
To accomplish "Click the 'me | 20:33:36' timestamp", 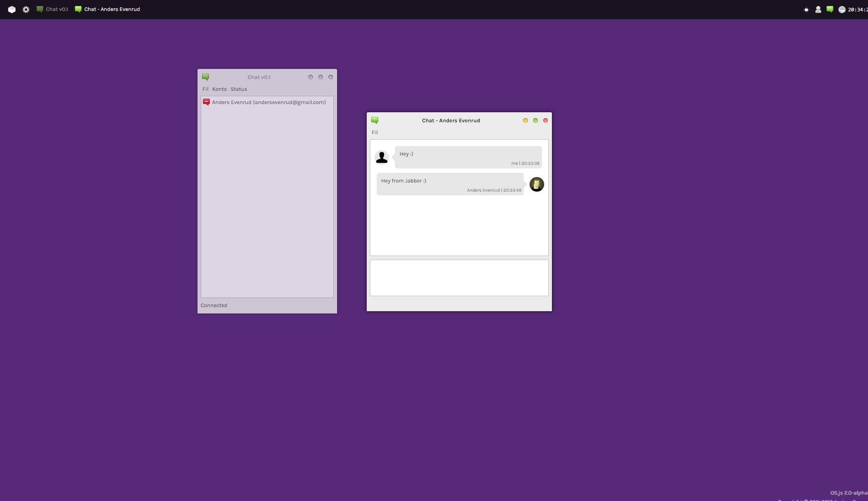I will pos(525,163).
